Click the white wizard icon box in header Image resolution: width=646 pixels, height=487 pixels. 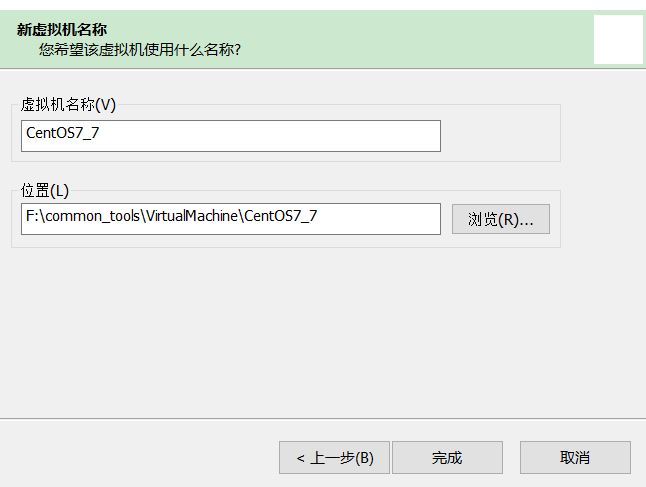coord(617,39)
